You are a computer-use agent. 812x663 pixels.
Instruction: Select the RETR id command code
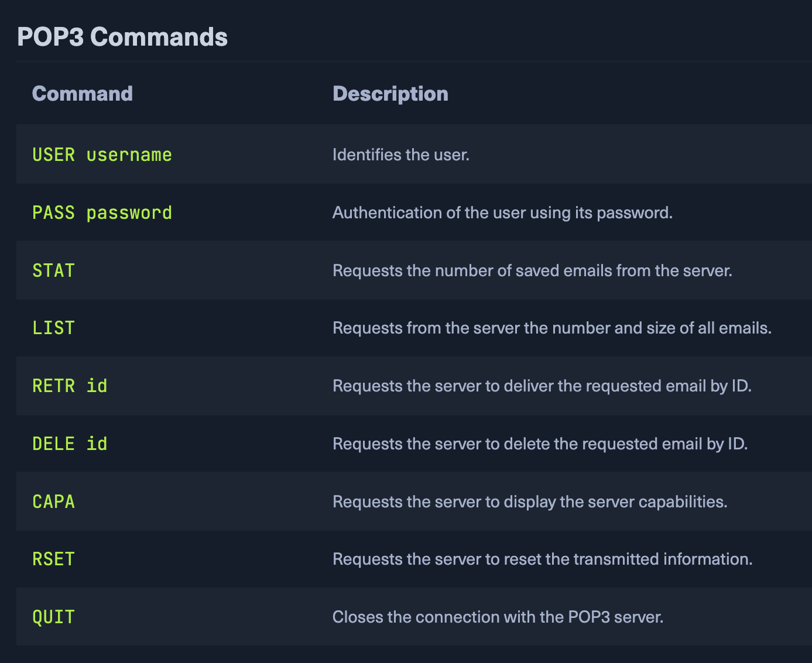(x=70, y=386)
